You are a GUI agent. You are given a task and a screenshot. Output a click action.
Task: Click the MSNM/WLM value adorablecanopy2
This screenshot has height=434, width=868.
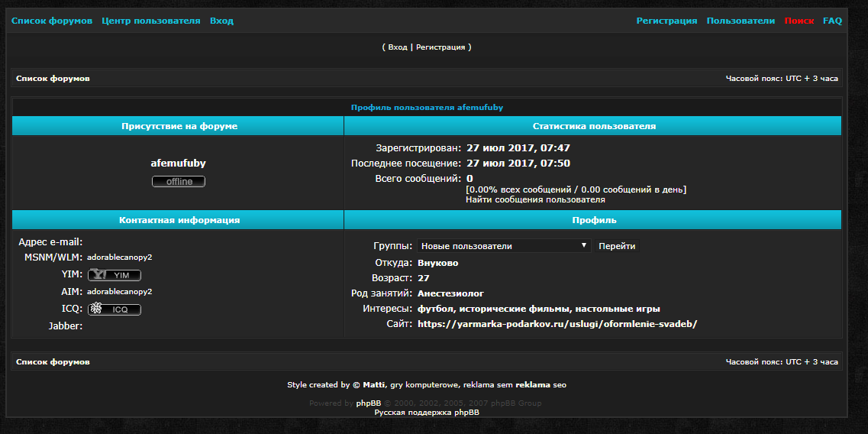click(120, 257)
